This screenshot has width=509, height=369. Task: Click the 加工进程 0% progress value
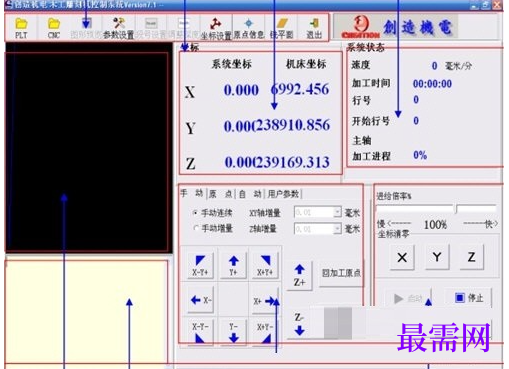pos(420,155)
